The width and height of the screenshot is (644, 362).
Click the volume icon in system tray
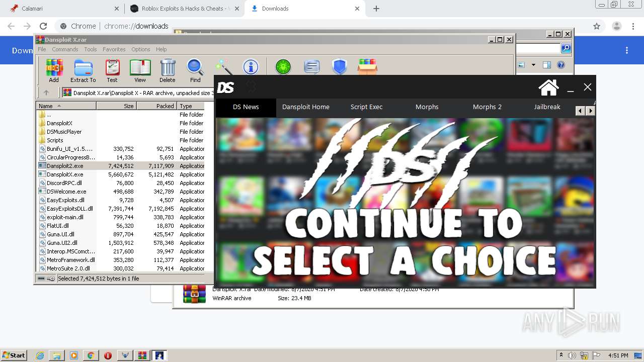point(572,355)
